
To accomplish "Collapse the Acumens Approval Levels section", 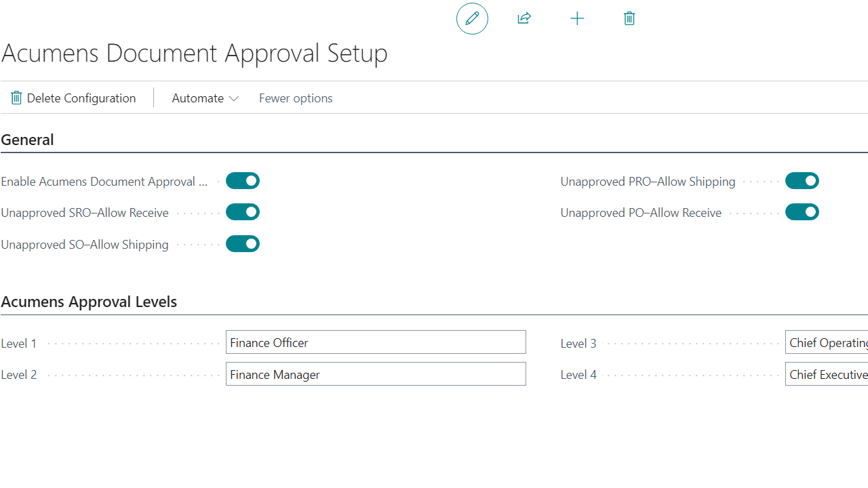I will coord(89,302).
